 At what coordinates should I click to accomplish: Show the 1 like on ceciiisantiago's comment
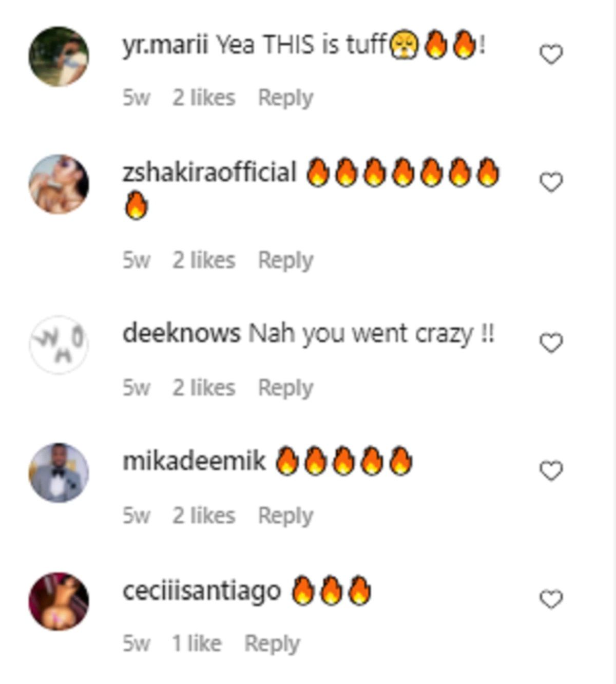point(197,643)
